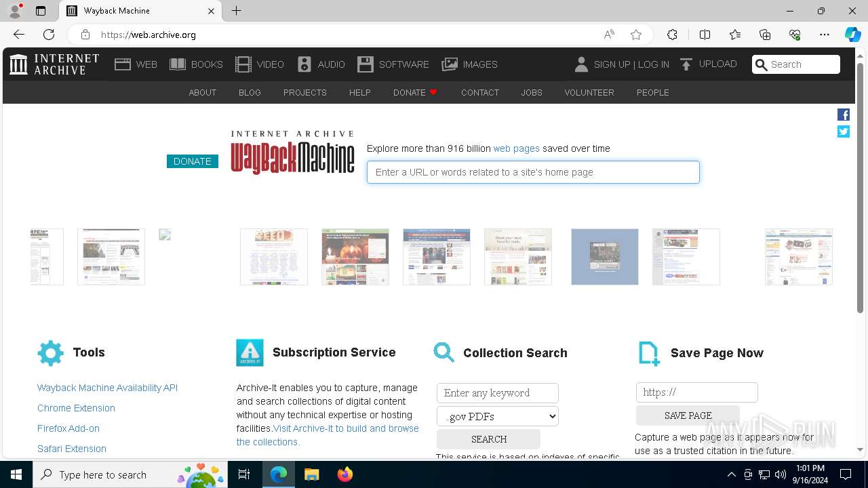This screenshot has width=868, height=488.
Task: Open the Software floppy disk icon
Action: tap(366, 64)
